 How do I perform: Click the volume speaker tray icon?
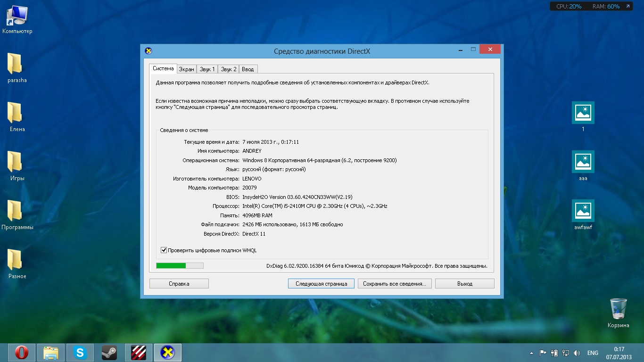(577, 353)
